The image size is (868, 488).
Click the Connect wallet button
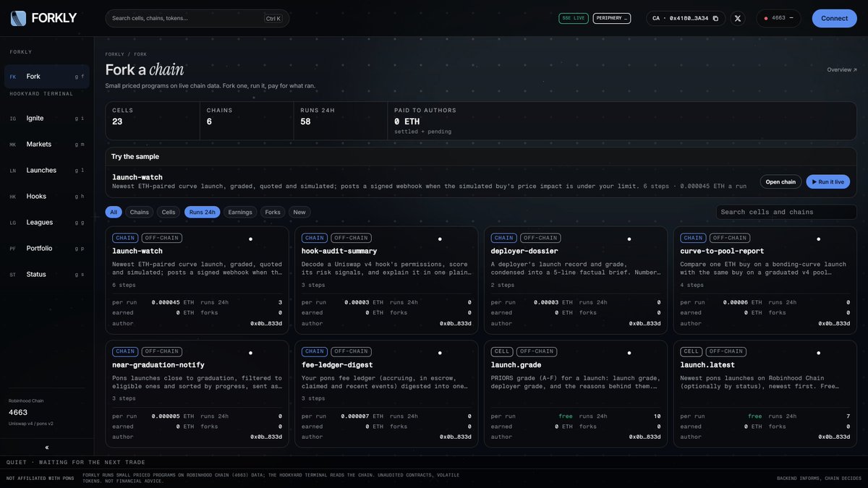[x=834, y=18]
